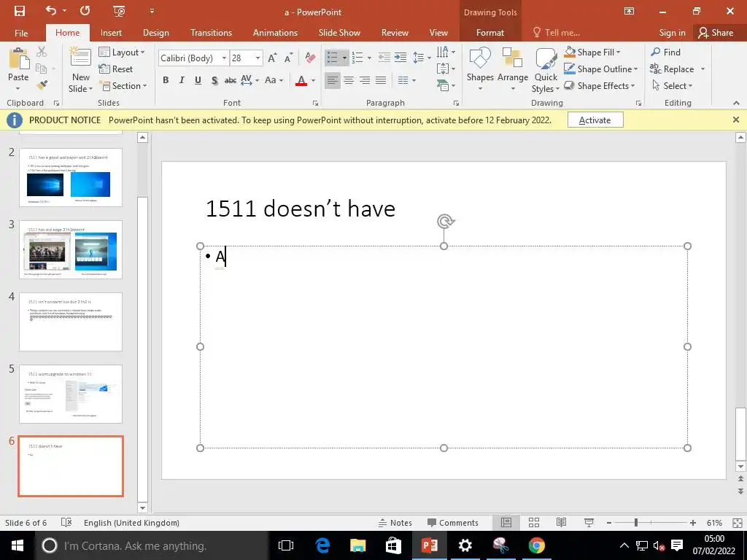Image resolution: width=747 pixels, height=560 pixels.
Task: Undo the last action
Action: click(x=50, y=10)
